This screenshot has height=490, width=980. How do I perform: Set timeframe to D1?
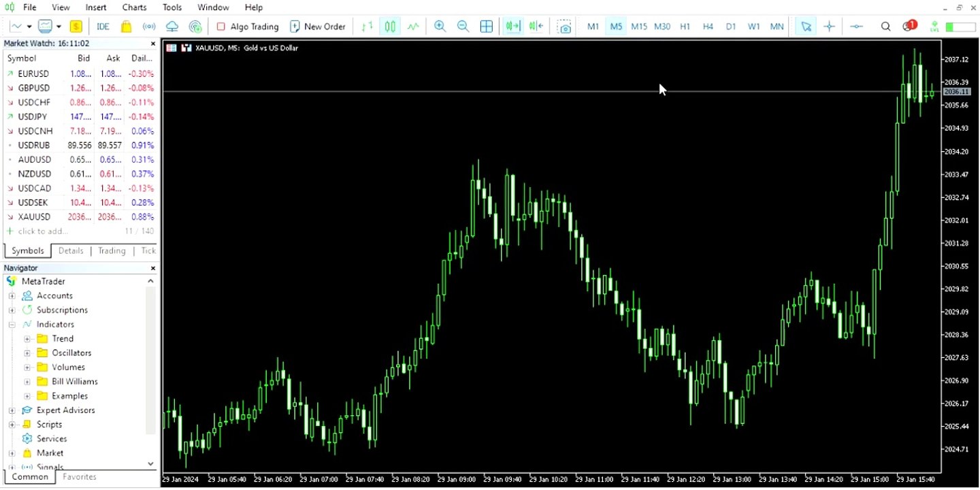point(731,27)
